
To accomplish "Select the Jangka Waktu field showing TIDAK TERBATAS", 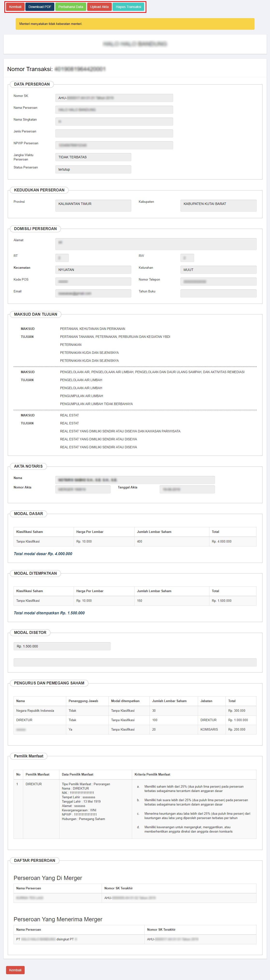I will pyautogui.click(x=93, y=157).
